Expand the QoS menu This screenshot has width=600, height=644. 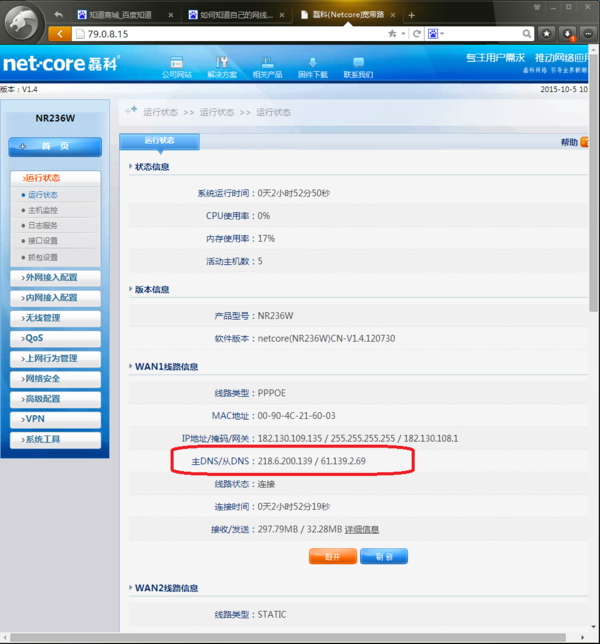click(x=55, y=338)
